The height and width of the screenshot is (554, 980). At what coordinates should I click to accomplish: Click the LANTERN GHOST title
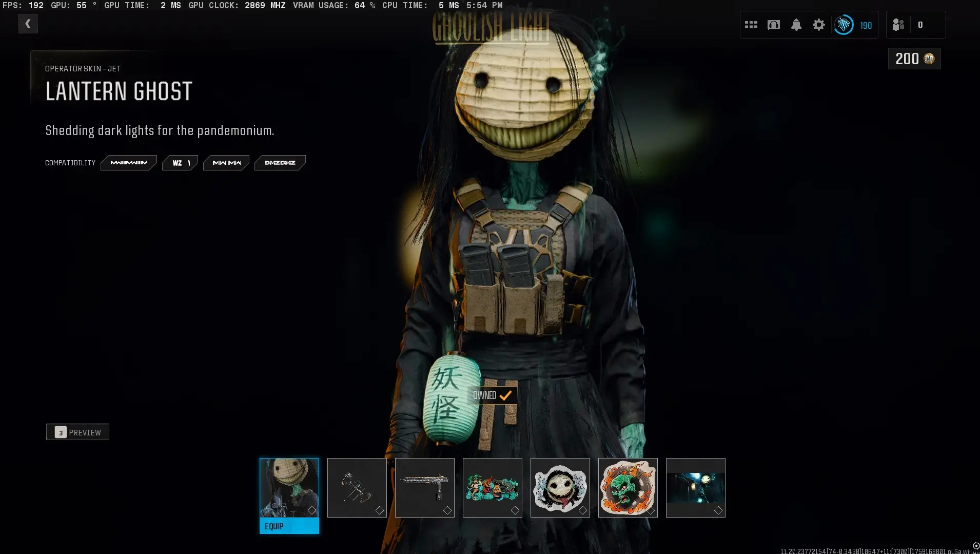click(x=119, y=91)
